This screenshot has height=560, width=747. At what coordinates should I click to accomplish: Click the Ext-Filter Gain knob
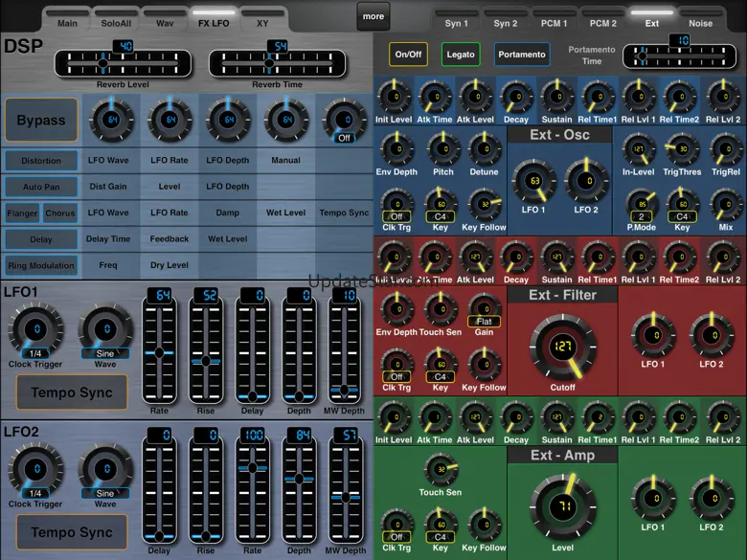tap(484, 309)
